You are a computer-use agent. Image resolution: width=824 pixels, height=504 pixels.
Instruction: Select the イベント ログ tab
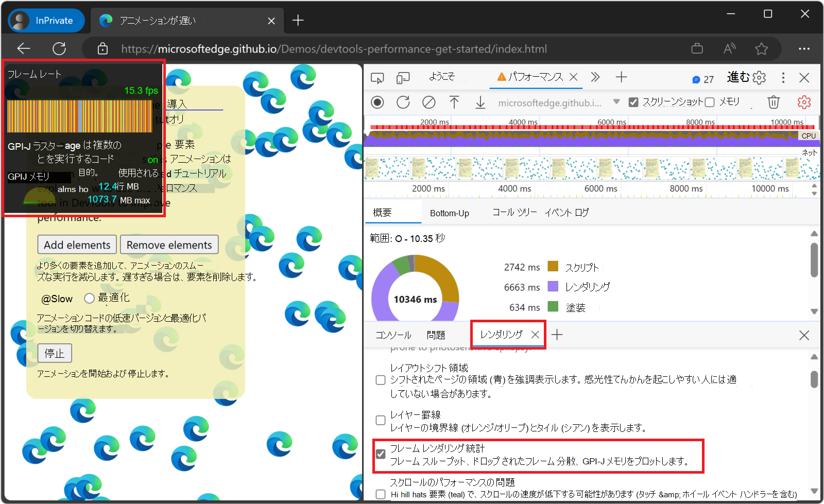[566, 213]
